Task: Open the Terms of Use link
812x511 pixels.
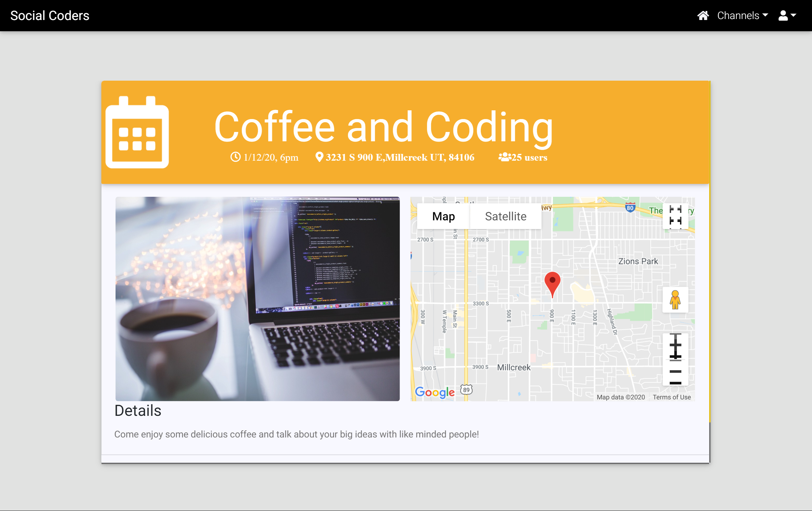Action: pyautogui.click(x=671, y=397)
